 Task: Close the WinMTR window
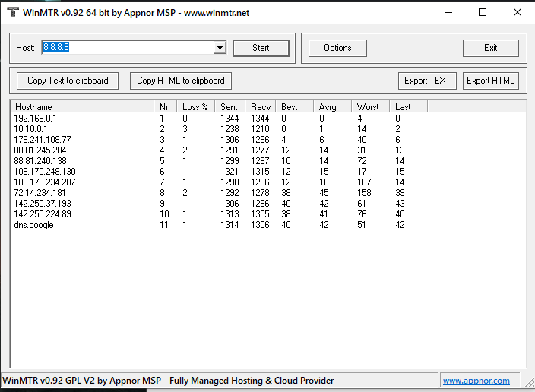(x=518, y=12)
